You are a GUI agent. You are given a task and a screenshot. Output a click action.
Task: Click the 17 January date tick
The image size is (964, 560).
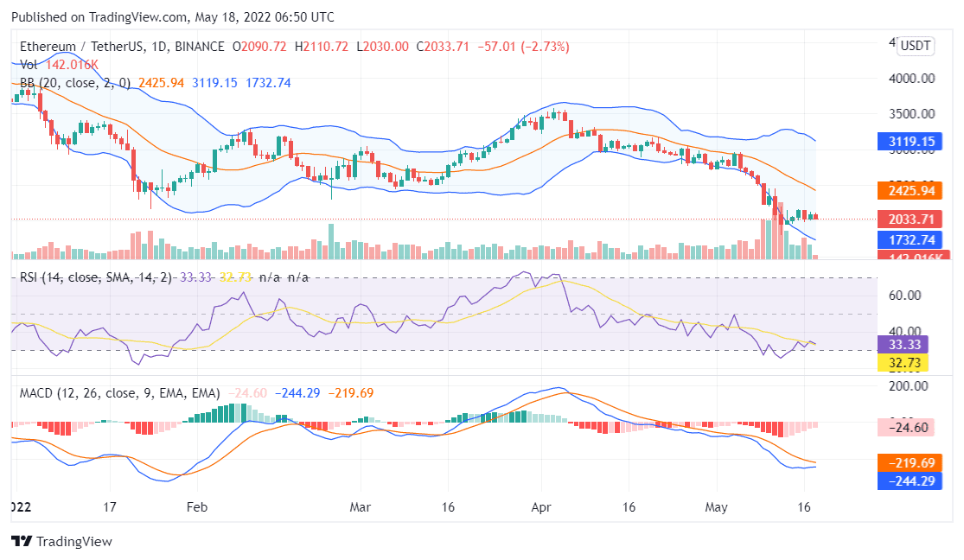(110, 508)
